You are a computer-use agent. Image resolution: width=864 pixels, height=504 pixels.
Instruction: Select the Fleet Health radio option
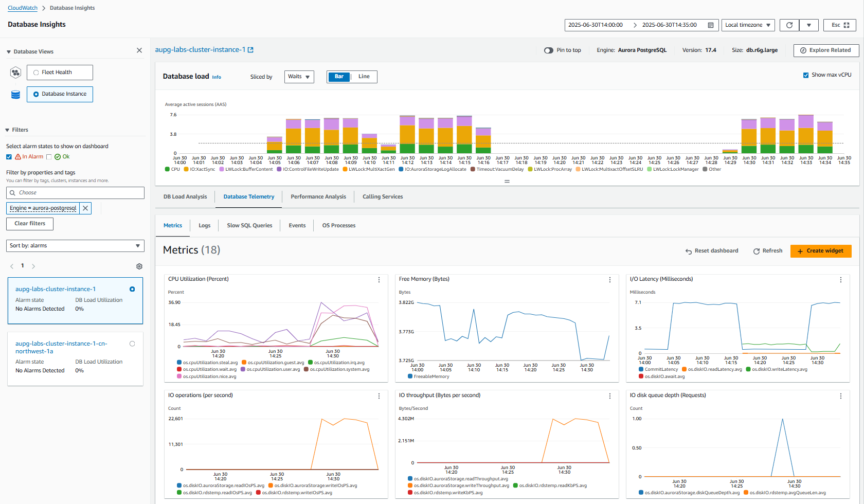click(x=36, y=73)
